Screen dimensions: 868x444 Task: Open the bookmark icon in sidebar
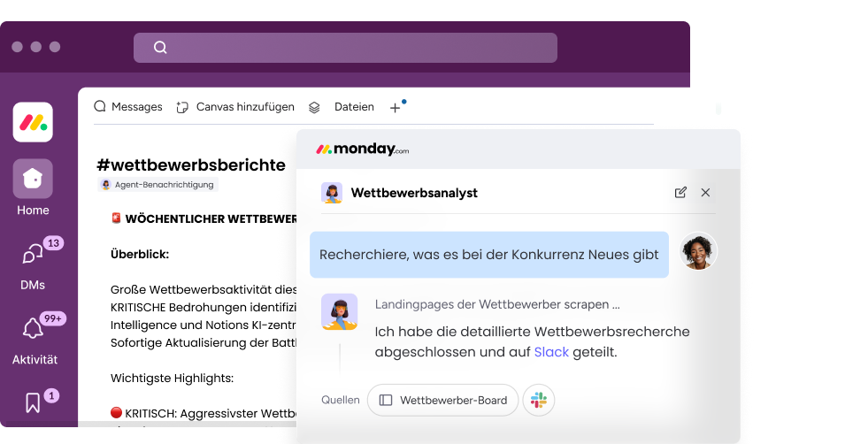(33, 402)
